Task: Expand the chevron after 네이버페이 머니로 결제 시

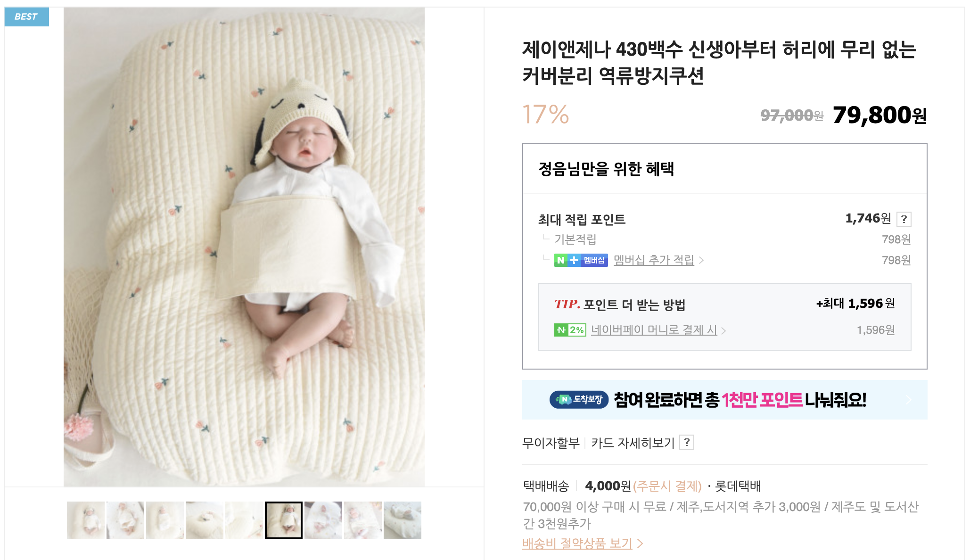Action: coord(723,331)
